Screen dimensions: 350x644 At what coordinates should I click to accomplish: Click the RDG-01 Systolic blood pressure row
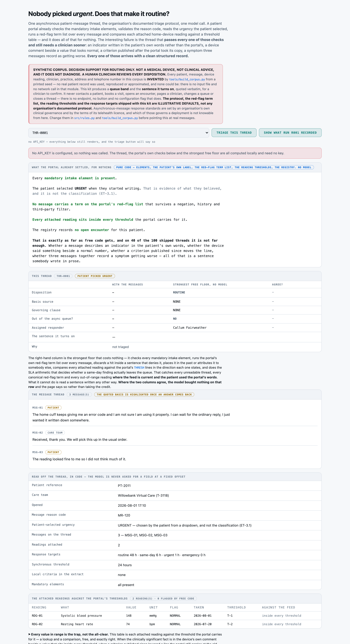pyautogui.click(x=175, y=616)
